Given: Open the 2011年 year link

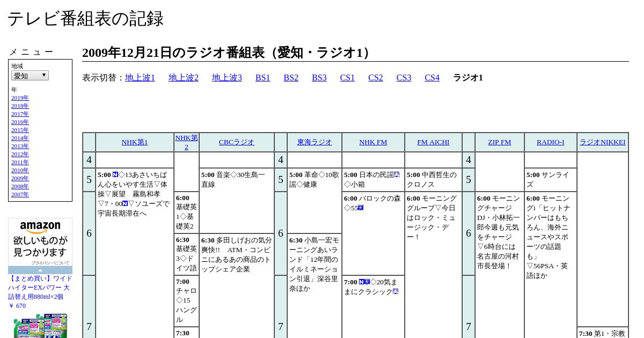Looking at the screenshot, I should (20, 163).
